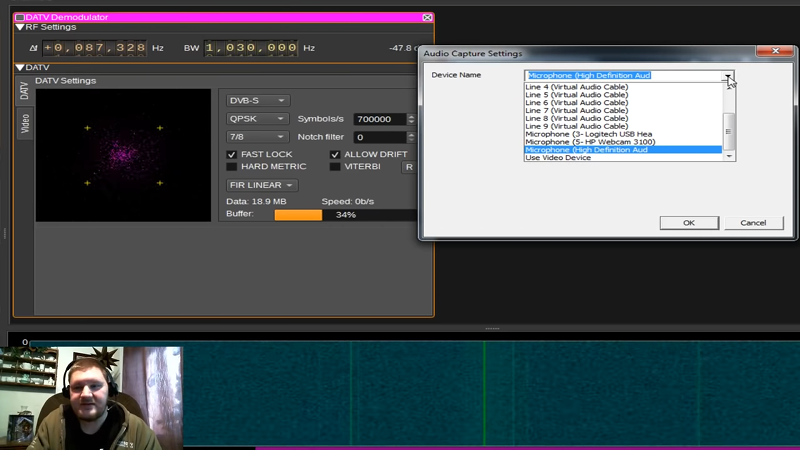Collapse the DATV section triangle

20,68
